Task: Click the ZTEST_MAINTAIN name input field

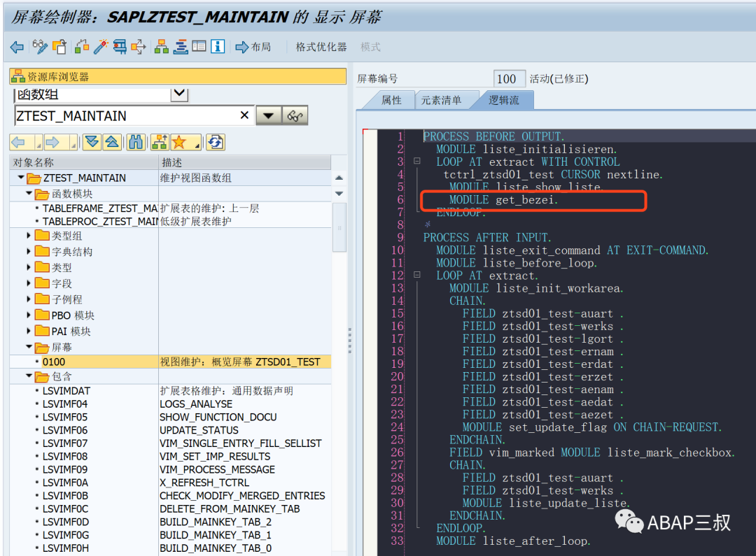Action: click(134, 115)
